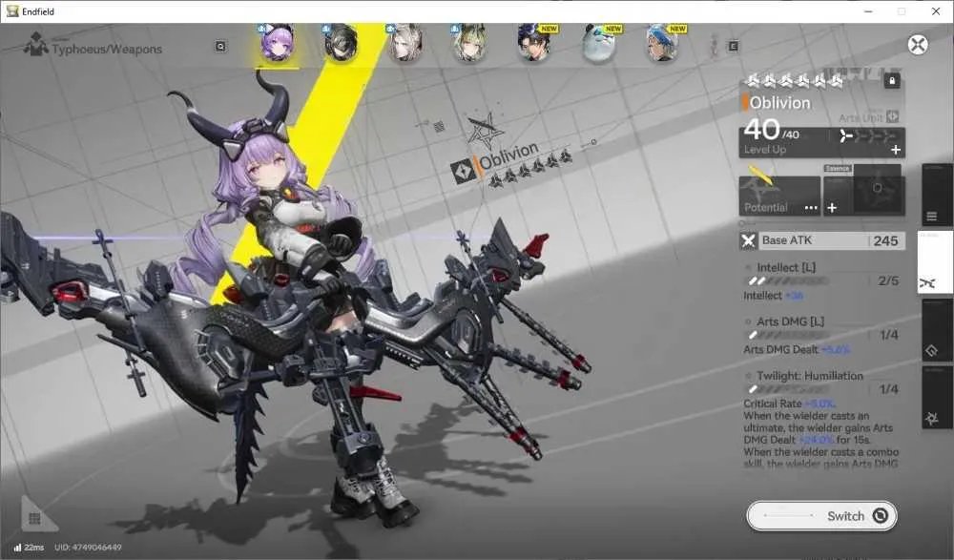Viewport: 954px width, 560px height.
Task: Select the dark-haired operator portrait second in row
Action: click(341, 43)
